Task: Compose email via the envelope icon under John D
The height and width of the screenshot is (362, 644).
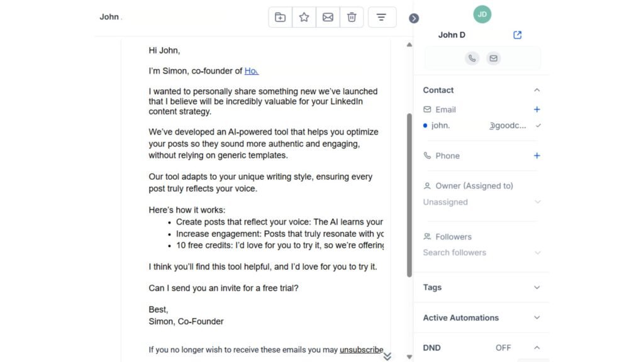Action: point(494,58)
